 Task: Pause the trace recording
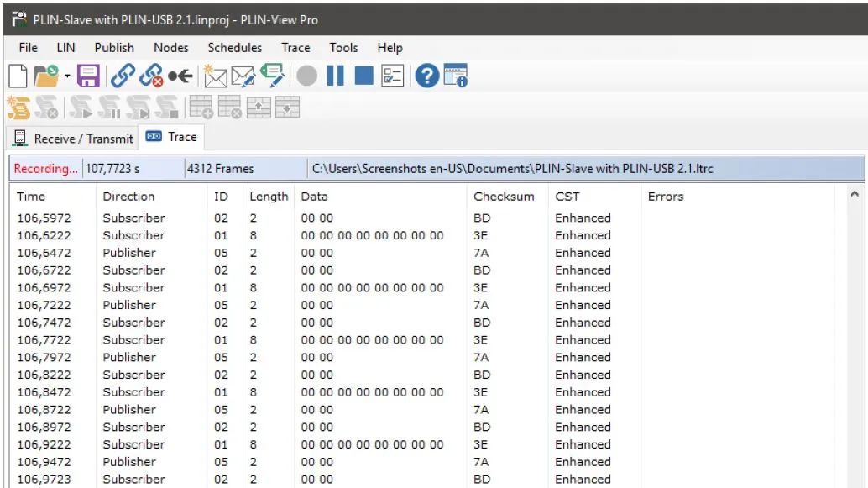[336, 76]
